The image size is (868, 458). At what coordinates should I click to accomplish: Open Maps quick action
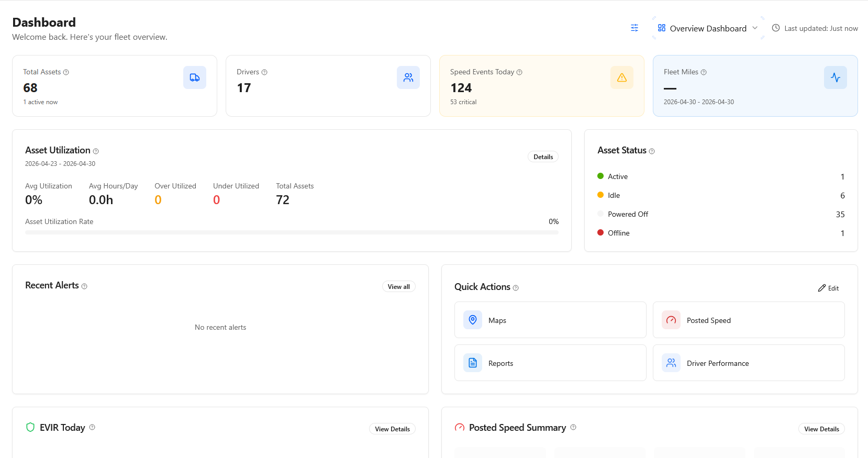[550, 320]
